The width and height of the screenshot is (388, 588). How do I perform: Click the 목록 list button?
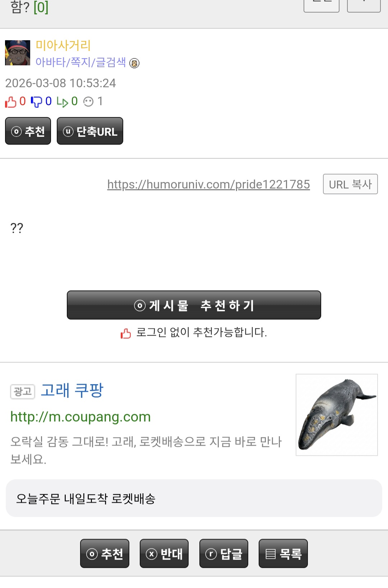pos(283,554)
